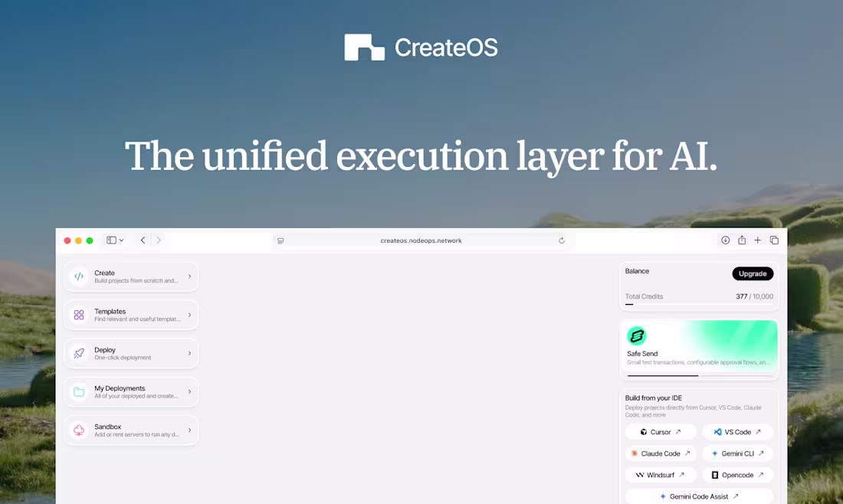Image resolution: width=843 pixels, height=504 pixels.
Task: Click the external-link arrow next to Windsurf
Action: [682, 475]
